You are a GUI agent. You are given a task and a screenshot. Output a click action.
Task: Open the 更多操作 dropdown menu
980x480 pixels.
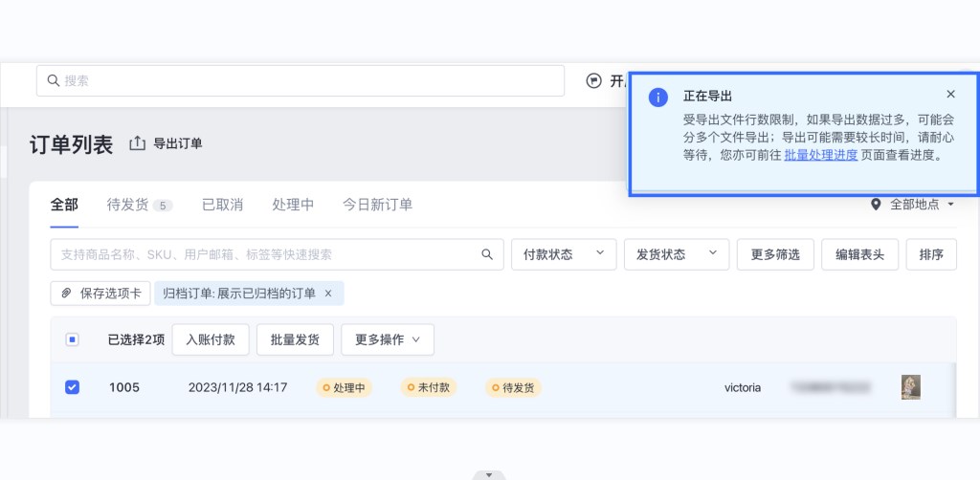coord(387,339)
